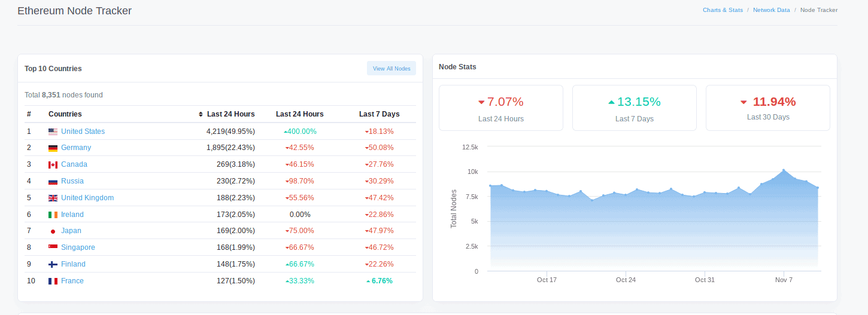Screen dimensions: 868x315
Task: Click the red down arrow by 7.07%
Action: tap(481, 102)
